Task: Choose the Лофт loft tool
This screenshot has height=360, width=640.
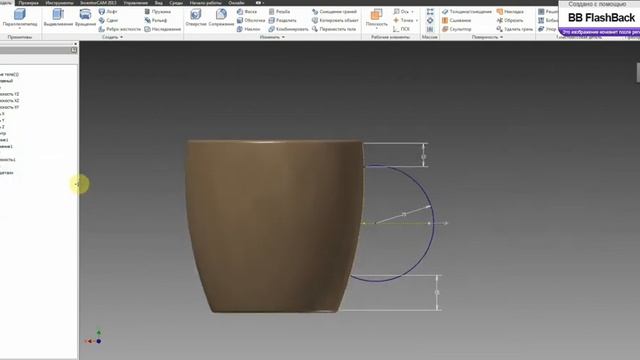Action: 108,12
